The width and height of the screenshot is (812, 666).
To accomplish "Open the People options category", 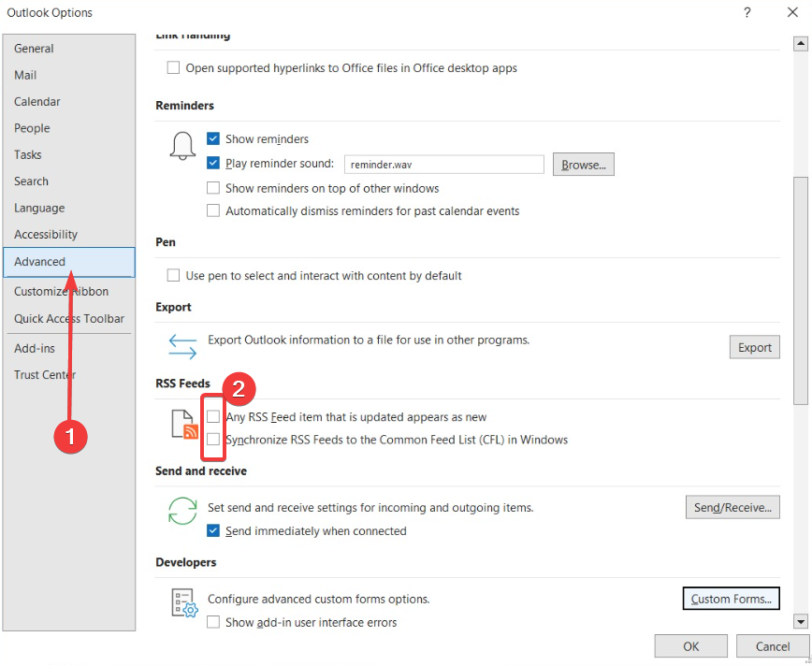I will pyautogui.click(x=69, y=128).
